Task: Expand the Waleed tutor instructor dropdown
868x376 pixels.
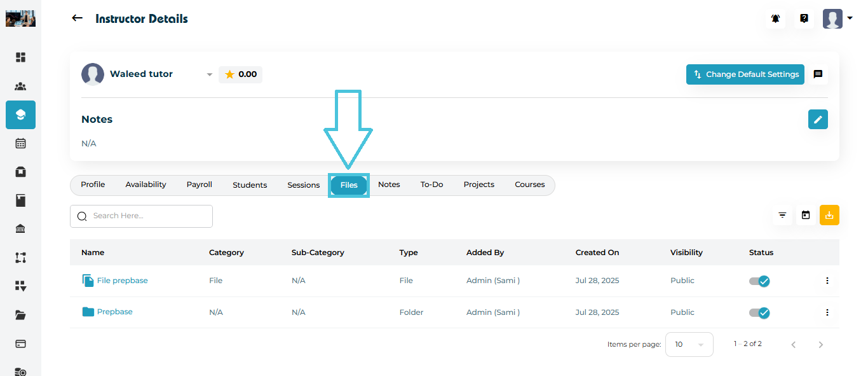Action: [x=209, y=75]
